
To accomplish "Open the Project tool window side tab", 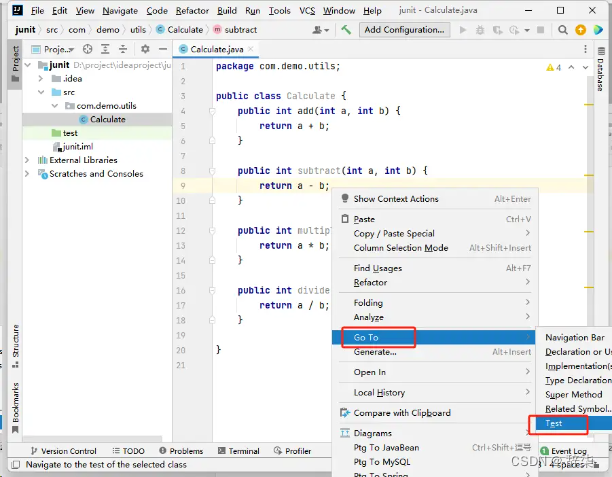I will (x=15, y=65).
